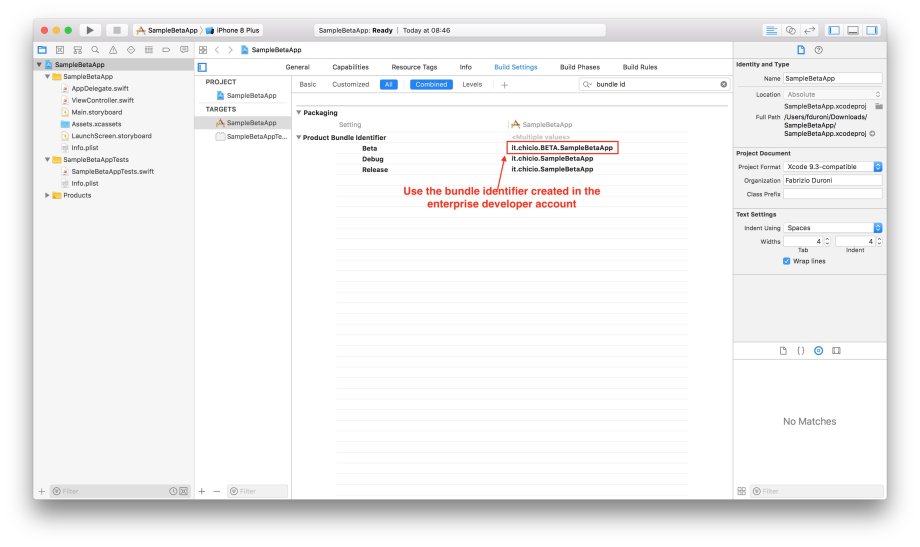This screenshot has height=547, width=920.
Task: Adjust the Tab width stepper
Action: (x=827, y=241)
